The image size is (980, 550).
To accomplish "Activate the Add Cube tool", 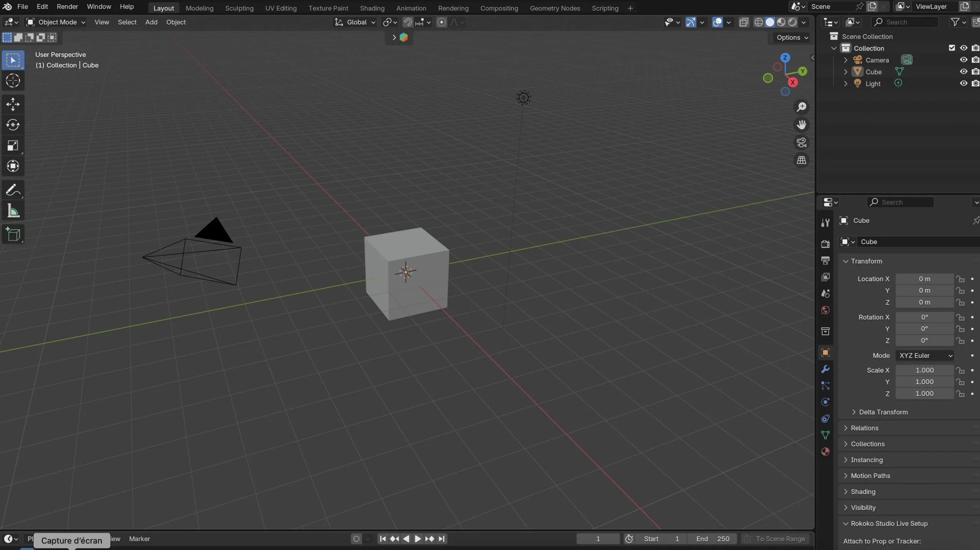I will pyautogui.click(x=13, y=234).
